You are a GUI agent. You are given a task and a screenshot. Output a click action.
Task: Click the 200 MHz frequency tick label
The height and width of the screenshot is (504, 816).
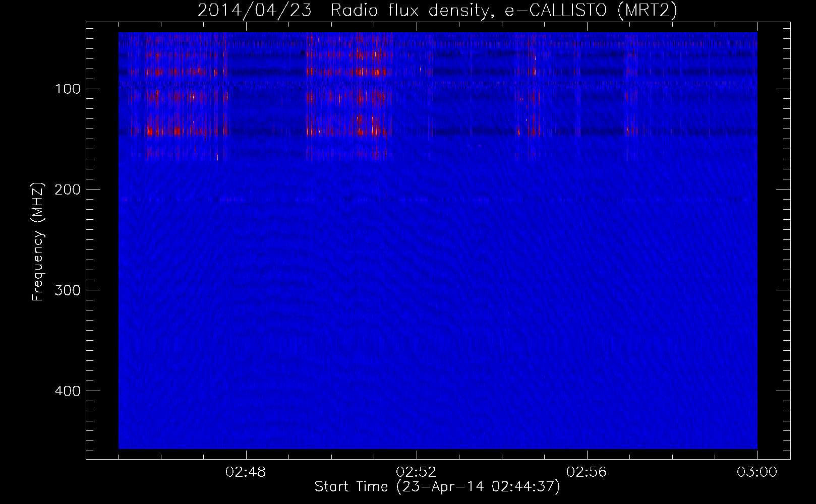pyautogui.click(x=67, y=190)
